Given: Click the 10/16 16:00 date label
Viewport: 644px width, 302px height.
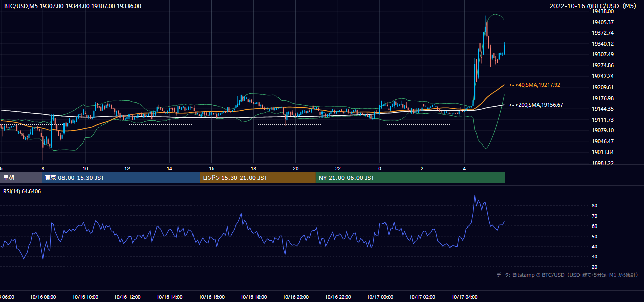Looking at the screenshot, I should click(212, 297).
